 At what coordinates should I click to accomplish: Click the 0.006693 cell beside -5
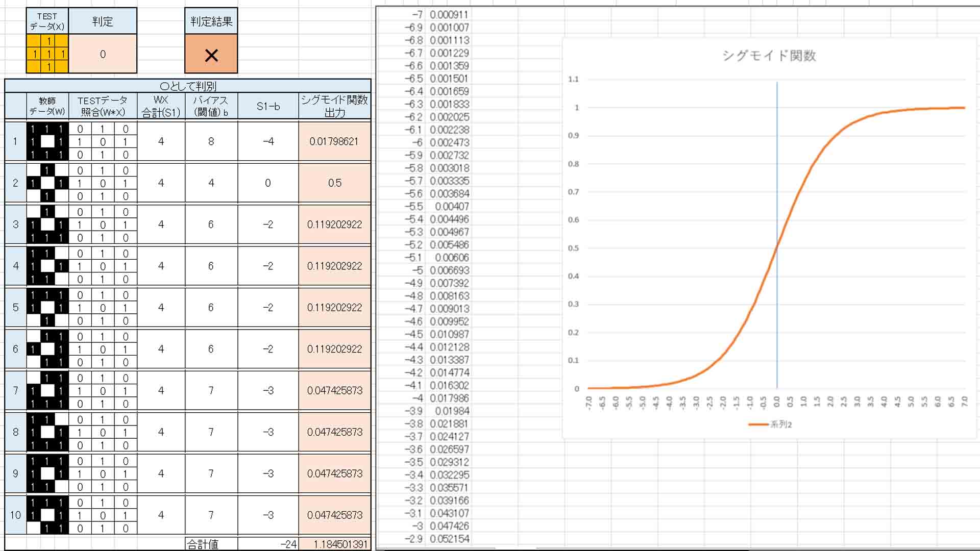449,270
